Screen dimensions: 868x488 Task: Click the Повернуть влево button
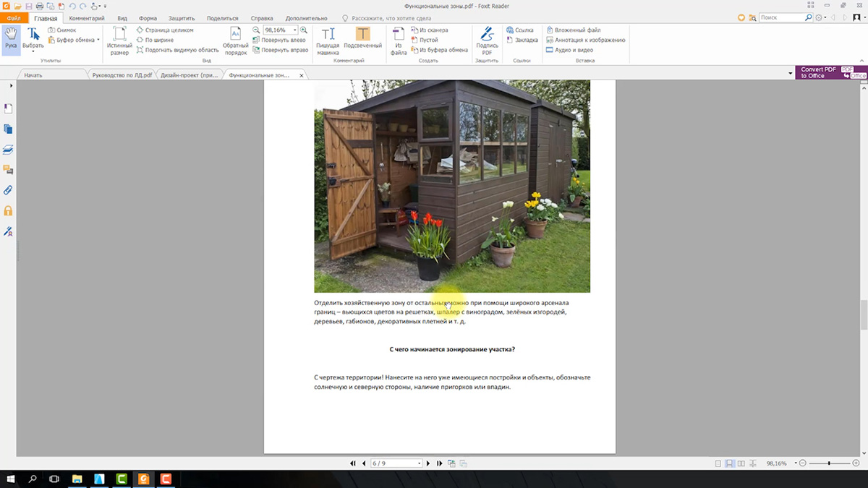[x=279, y=40]
